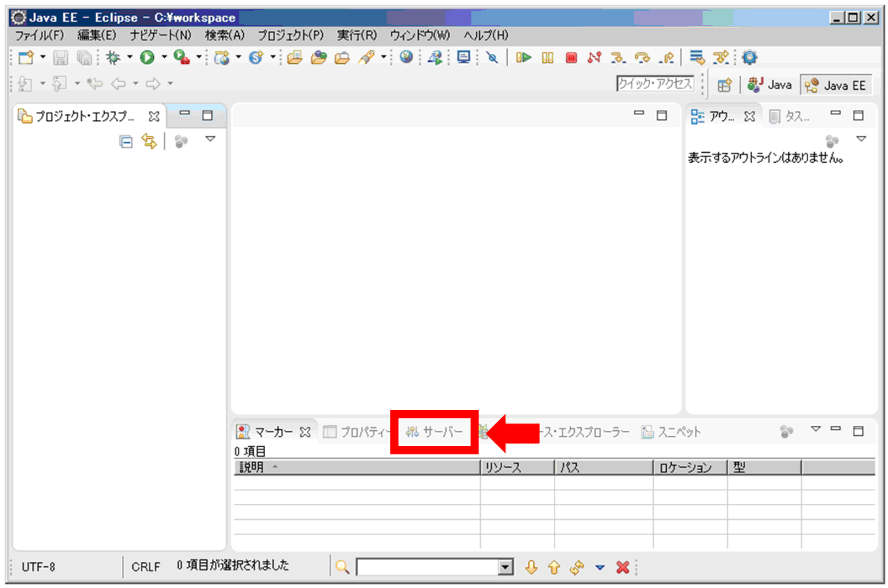
Task: Open the Run button dropdown arrow
Action: pos(164,57)
